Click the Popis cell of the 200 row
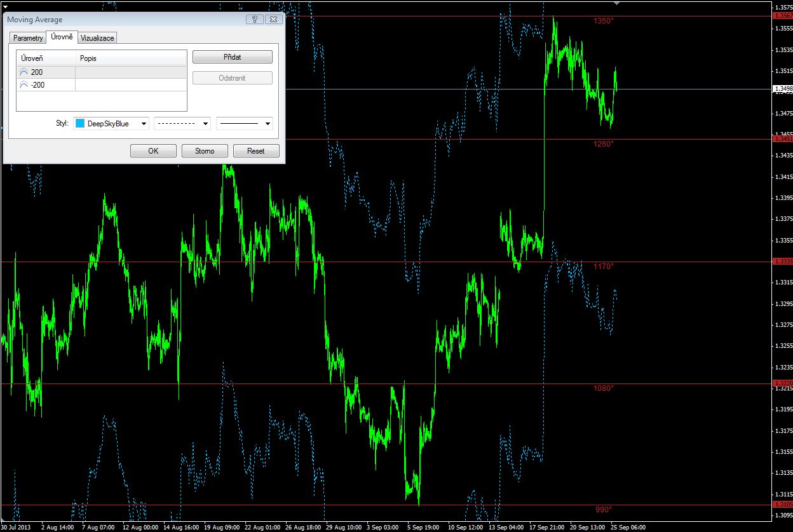 click(131, 72)
